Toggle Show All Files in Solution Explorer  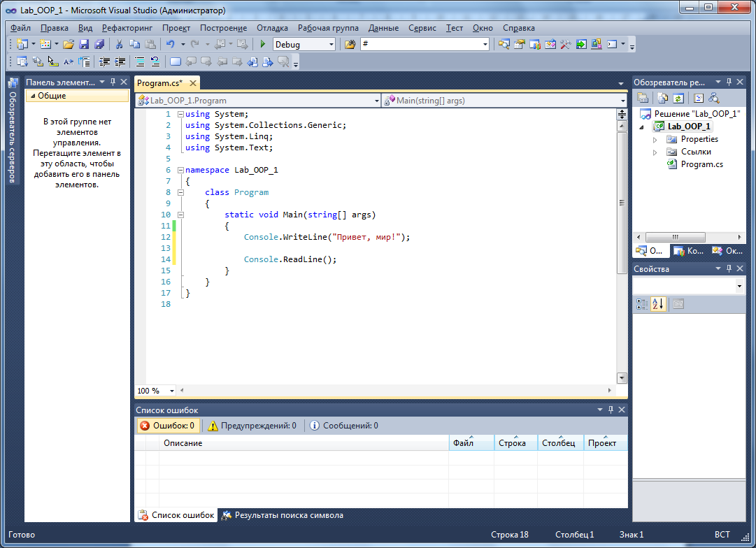click(662, 99)
